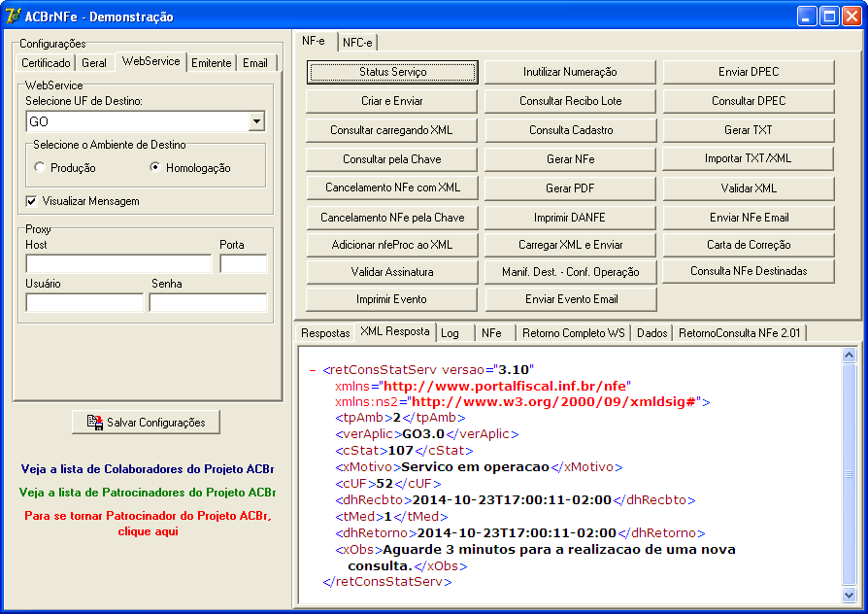The image size is (868, 614).
Task: Click Consultar Recibo Lote button
Action: coord(570,101)
